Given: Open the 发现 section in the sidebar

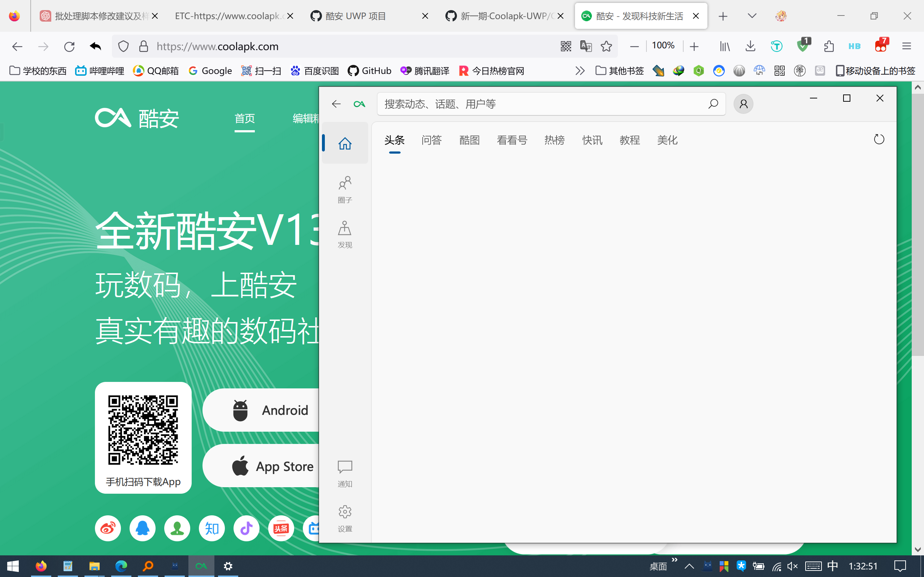Looking at the screenshot, I should pos(344,234).
